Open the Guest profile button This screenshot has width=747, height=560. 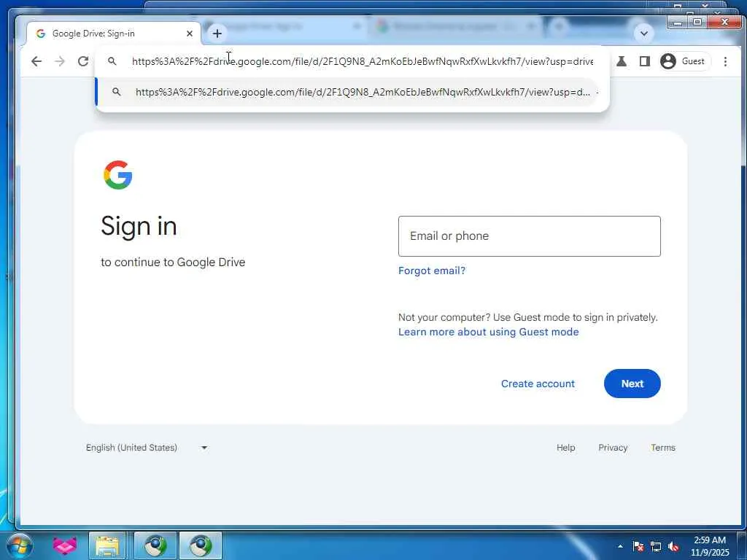(x=683, y=61)
